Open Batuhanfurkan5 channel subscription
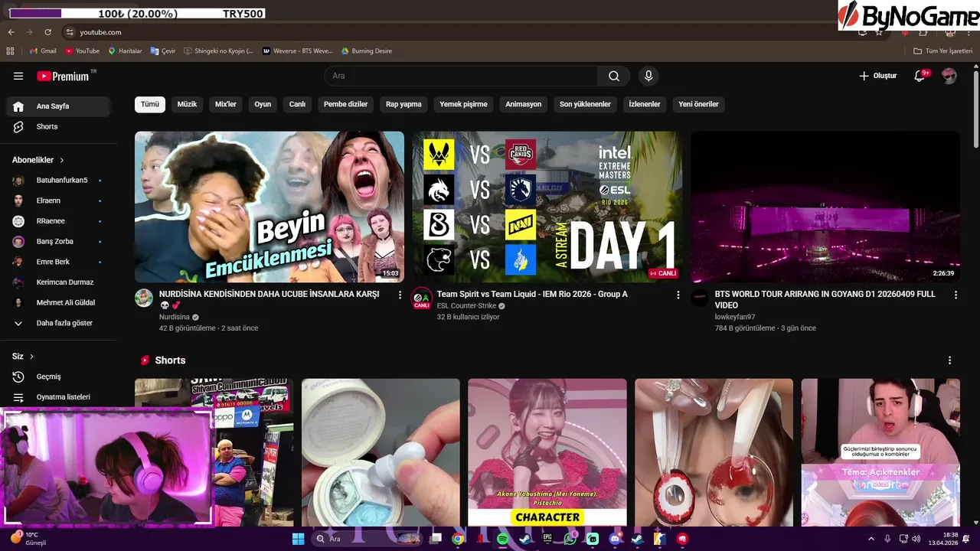Image resolution: width=980 pixels, height=551 pixels. coord(58,181)
